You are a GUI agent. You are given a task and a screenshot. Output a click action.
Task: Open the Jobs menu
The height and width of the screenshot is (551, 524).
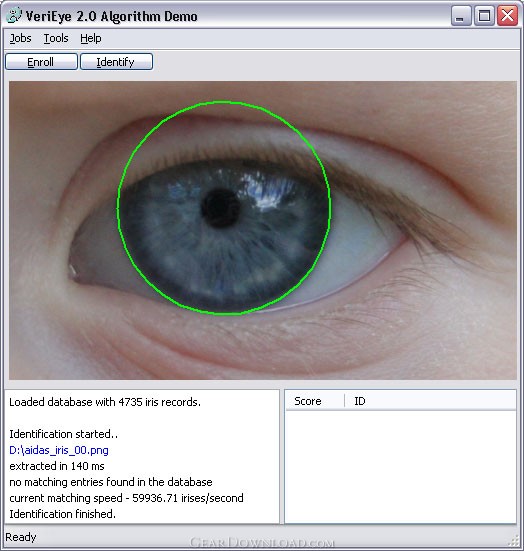[x=20, y=38]
